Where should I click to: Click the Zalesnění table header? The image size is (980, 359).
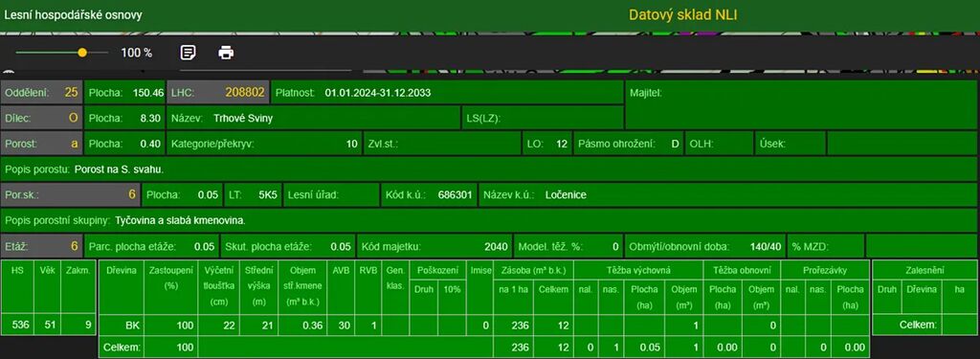point(925,270)
